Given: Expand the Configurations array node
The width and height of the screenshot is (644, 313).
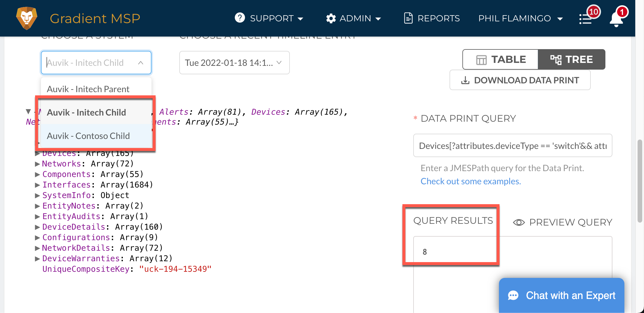Looking at the screenshot, I should (x=37, y=238).
